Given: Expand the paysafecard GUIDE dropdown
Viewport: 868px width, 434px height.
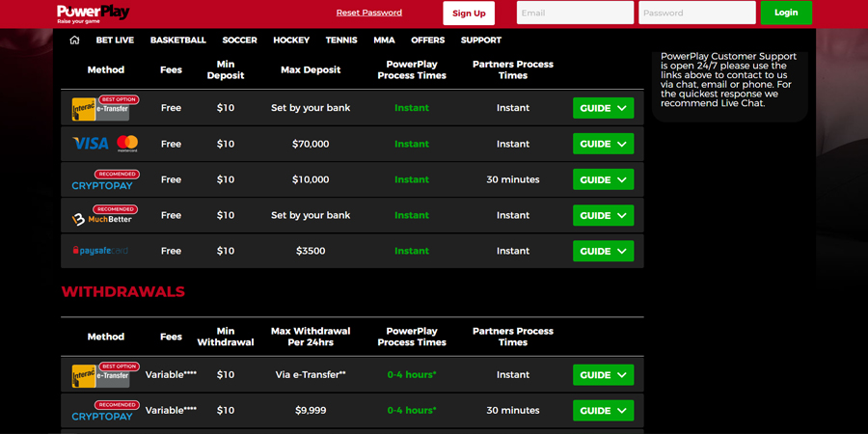Looking at the screenshot, I should point(603,251).
